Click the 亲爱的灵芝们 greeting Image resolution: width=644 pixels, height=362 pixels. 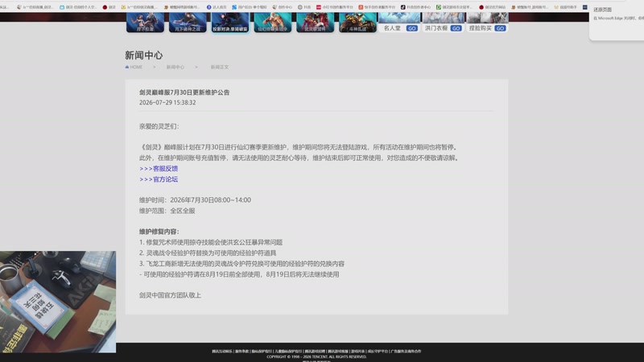(x=159, y=126)
